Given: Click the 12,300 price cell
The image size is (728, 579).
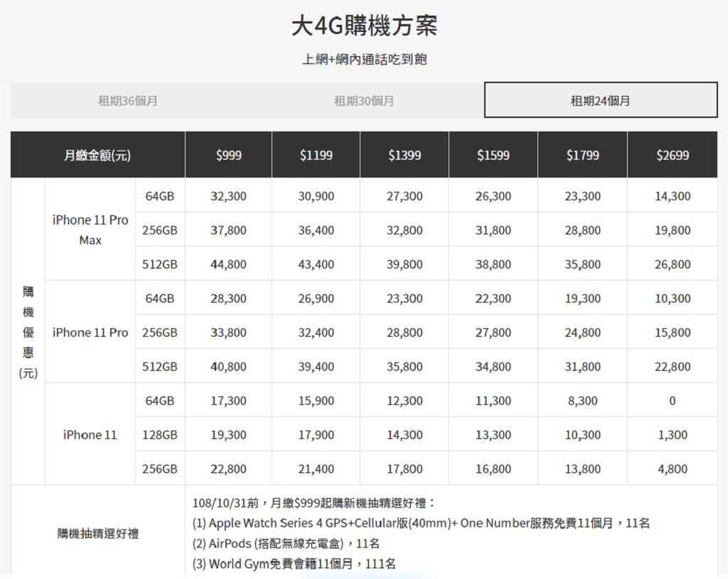Looking at the screenshot, I should tap(405, 401).
